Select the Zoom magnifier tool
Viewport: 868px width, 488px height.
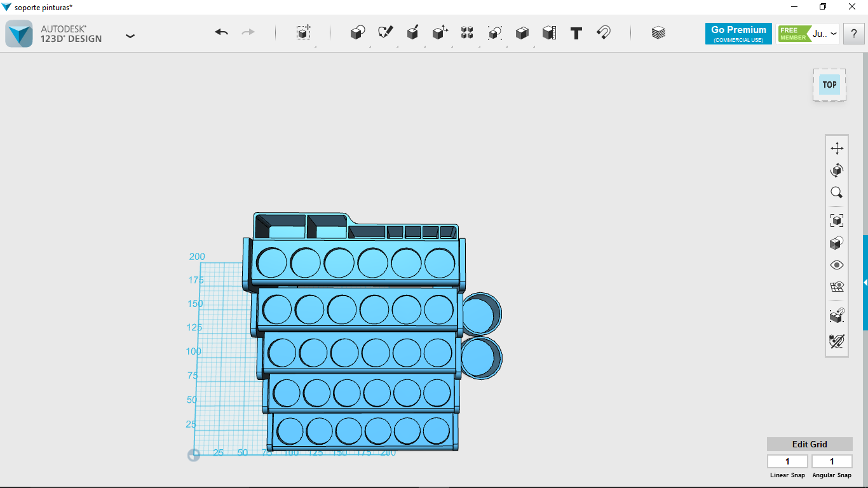[837, 193]
